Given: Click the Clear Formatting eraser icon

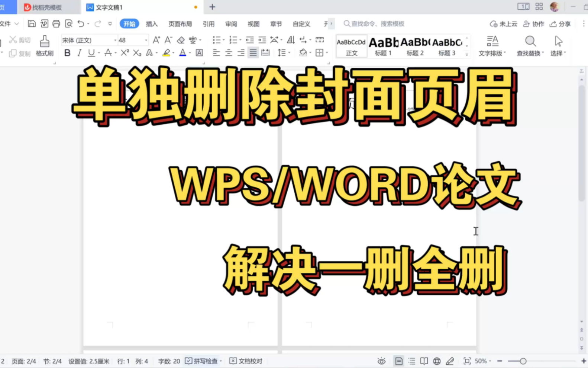Looking at the screenshot, I should click(x=181, y=40).
